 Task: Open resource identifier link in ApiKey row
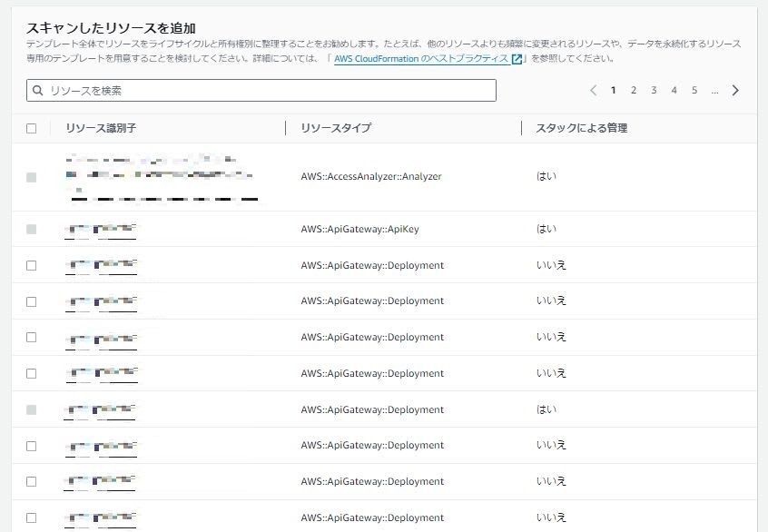pos(101,230)
